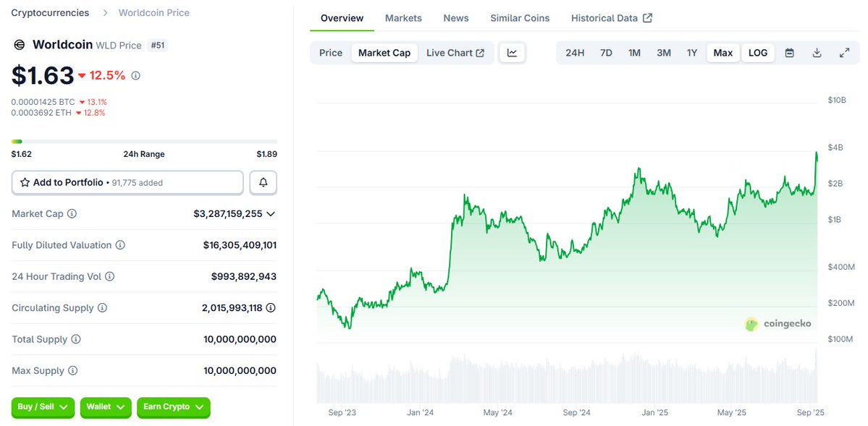The image size is (868, 426).
Task: Toggle the LOG scale button
Action: pos(758,53)
